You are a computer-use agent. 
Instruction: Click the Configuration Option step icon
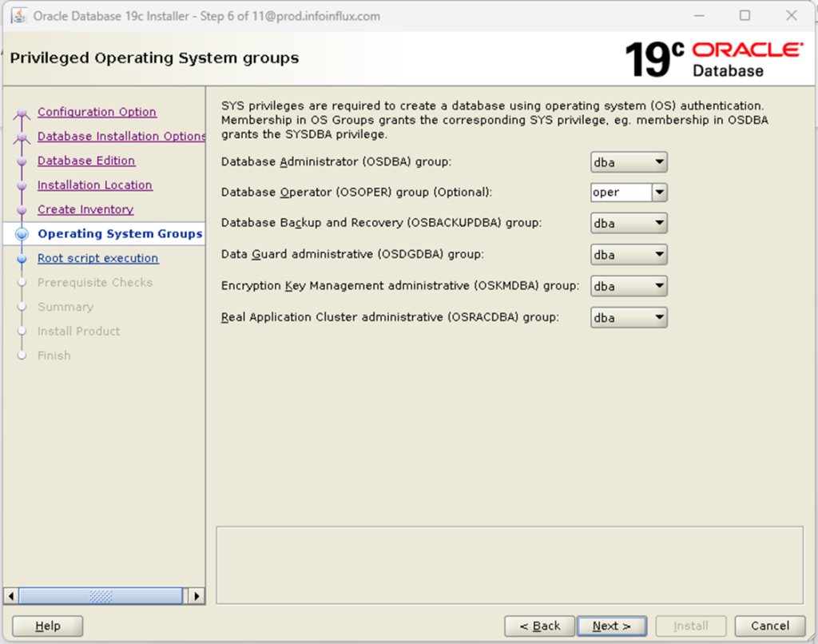23,112
